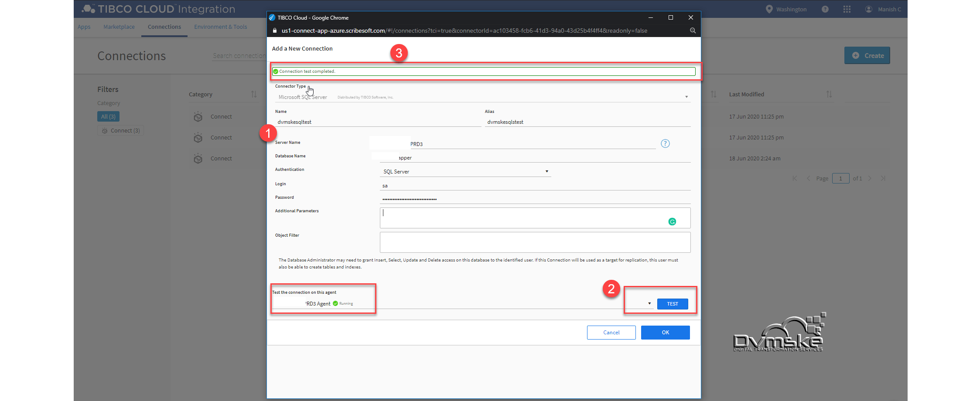Click the help circle beside Server Name
Viewport: 980px width, 401px height.
(x=665, y=143)
